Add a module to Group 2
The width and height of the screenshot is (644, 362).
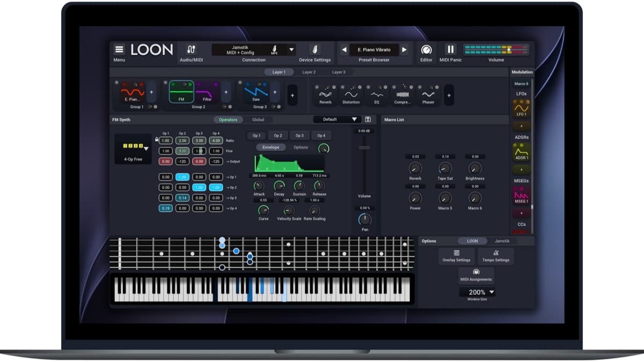tap(226, 92)
